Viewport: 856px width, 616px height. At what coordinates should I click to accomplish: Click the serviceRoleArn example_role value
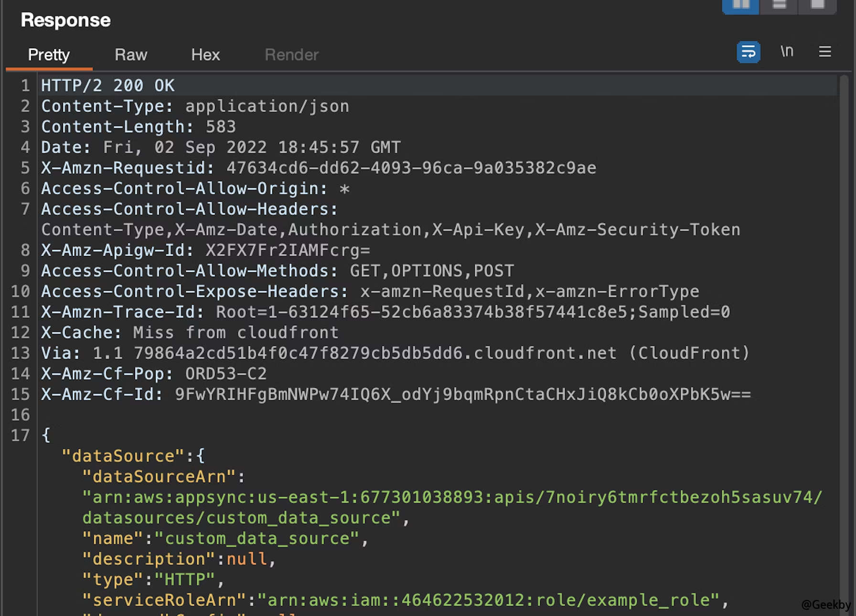(488, 600)
